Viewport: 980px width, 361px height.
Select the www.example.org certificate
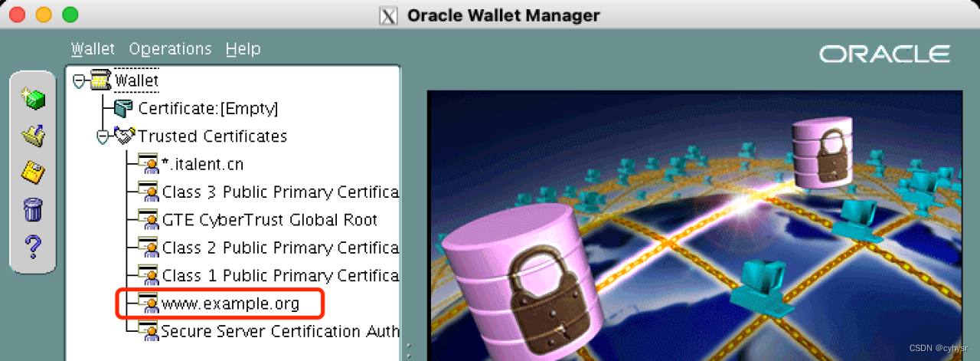pyautogui.click(x=230, y=304)
